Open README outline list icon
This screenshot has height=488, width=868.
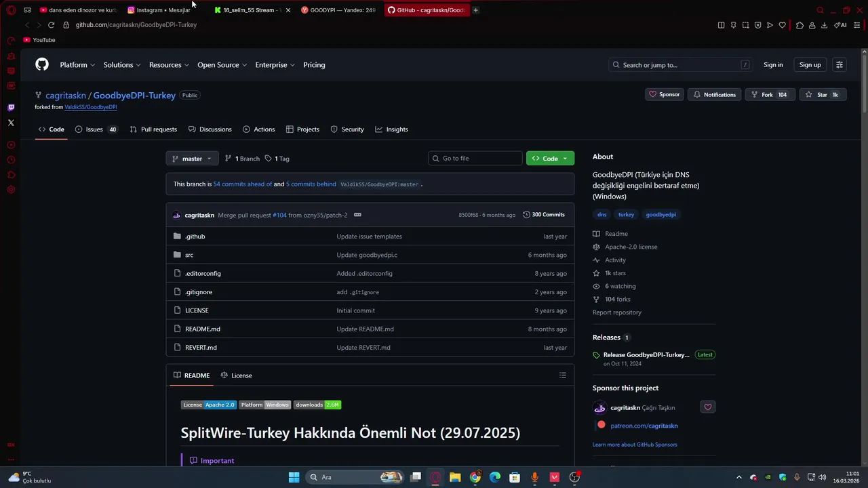[x=562, y=375]
